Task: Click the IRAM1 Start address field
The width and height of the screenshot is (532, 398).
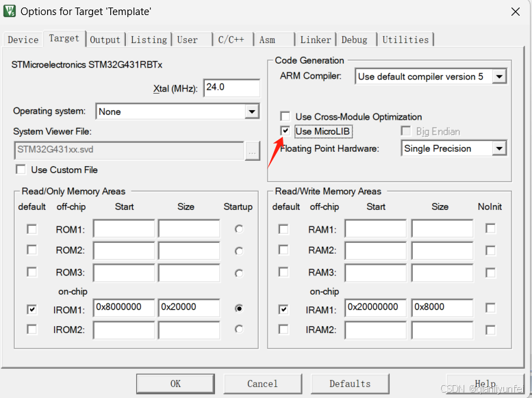Action: pyautogui.click(x=376, y=308)
